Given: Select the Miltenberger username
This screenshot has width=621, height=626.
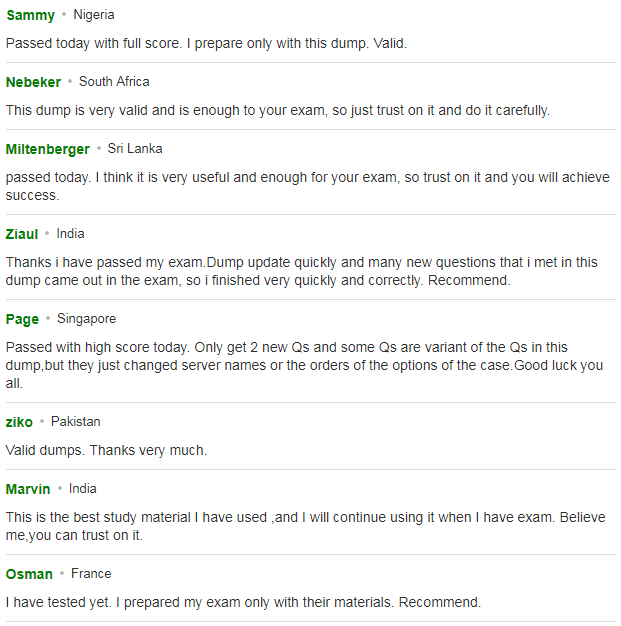Looking at the screenshot, I should click(48, 149).
